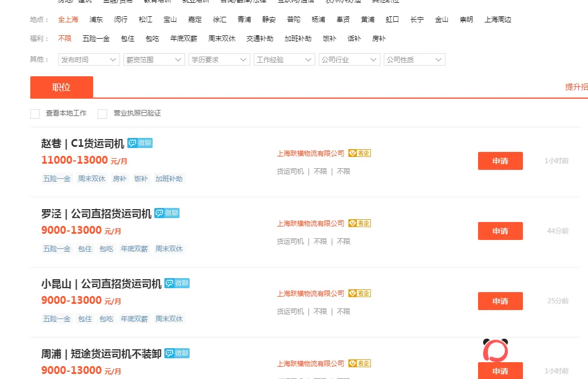Apply to 周浦 短途货运司机不装卸 job
This screenshot has width=588, height=379.
click(x=500, y=371)
